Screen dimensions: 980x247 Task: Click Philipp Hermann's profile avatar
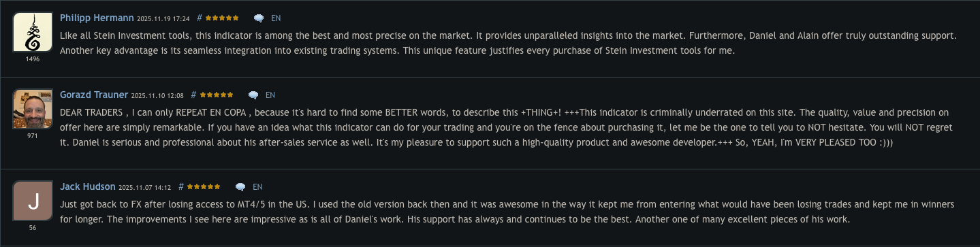pyautogui.click(x=33, y=33)
